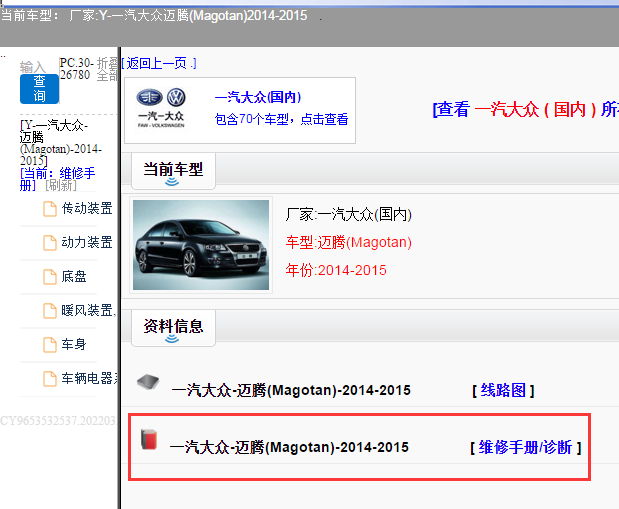This screenshot has width=619, height=509.
Task: Click the gray wiring diagram book icon
Action: click(x=148, y=382)
